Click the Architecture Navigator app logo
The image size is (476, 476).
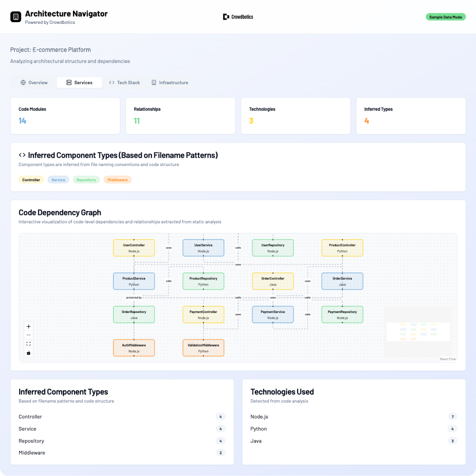[16, 17]
